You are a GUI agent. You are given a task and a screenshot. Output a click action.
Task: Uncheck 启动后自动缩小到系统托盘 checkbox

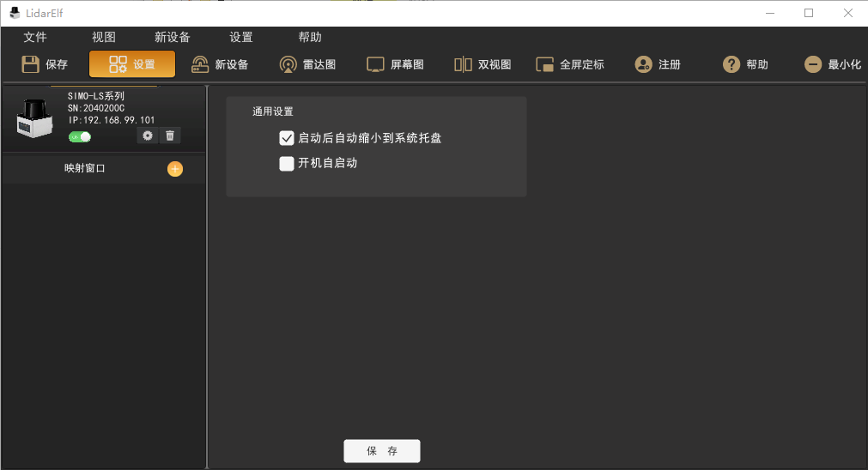click(287, 138)
